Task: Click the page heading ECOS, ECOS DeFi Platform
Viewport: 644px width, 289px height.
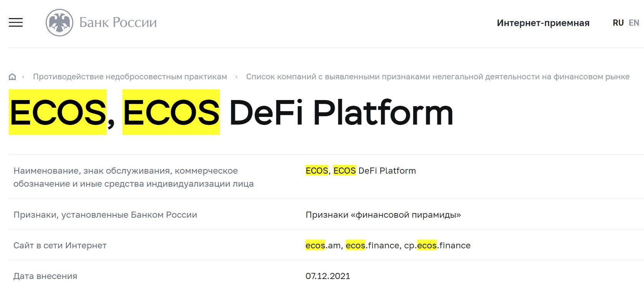Action: 231,112
